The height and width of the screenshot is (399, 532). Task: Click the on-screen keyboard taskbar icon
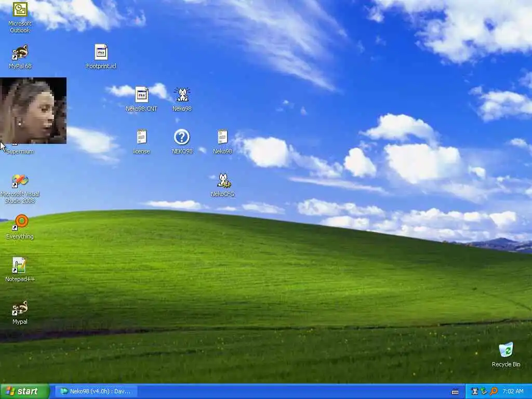455,392
